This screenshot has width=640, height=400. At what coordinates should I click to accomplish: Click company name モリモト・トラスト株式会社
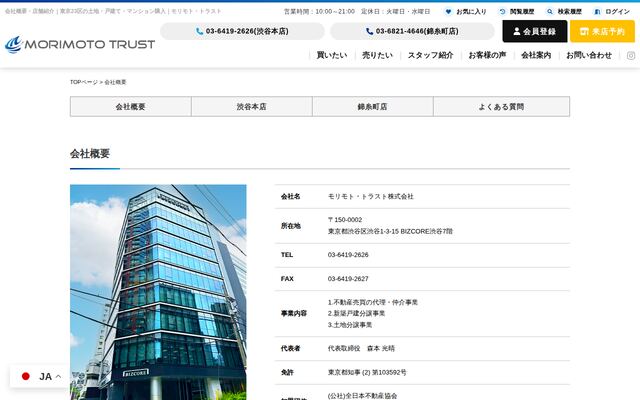tap(371, 196)
